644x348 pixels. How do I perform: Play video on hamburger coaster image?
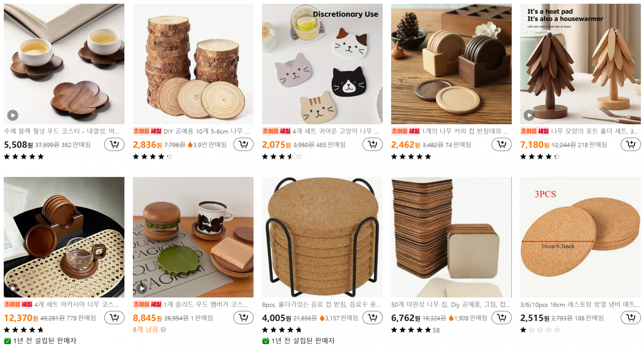[142, 288]
